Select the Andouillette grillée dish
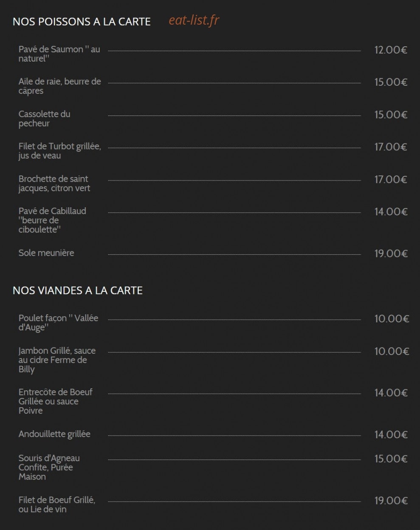The width and height of the screenshot is (420, 530). click(54, 434)
